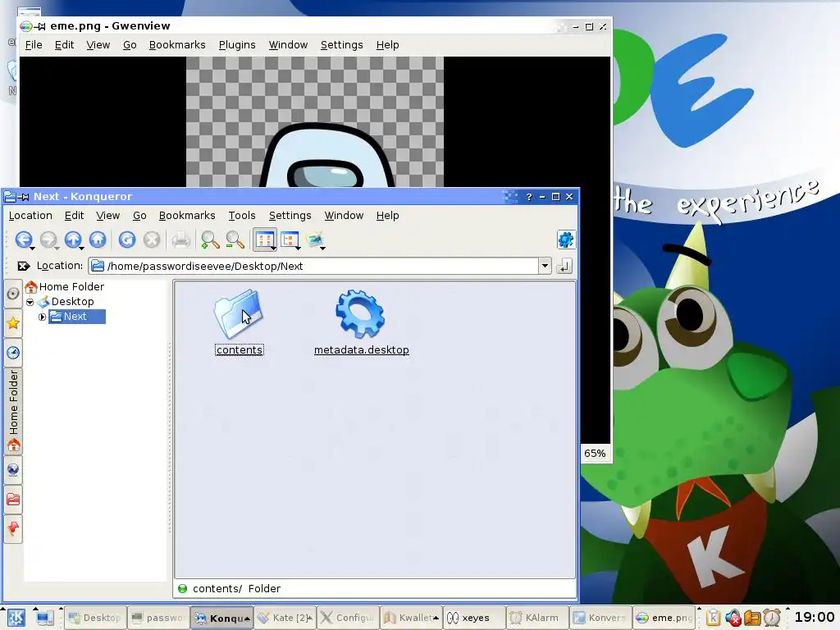840x630 pixels.
Task: Open the location history dropdown arrow
Action: 545,266
